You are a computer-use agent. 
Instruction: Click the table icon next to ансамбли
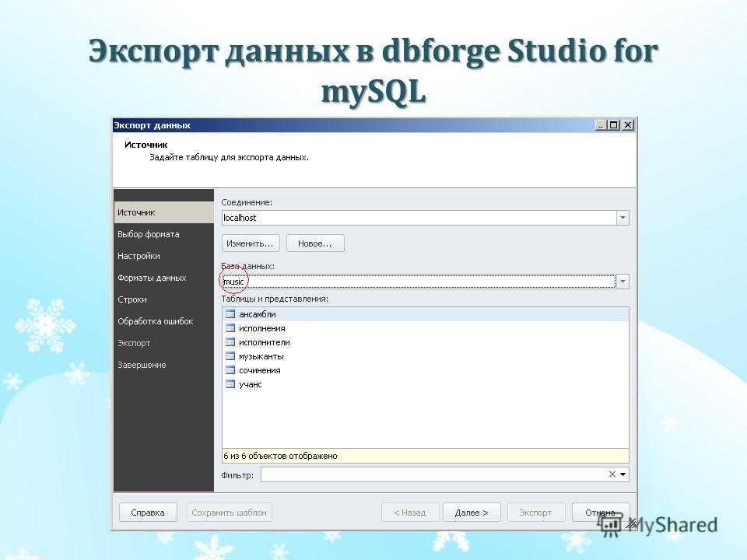pos(230,314)
